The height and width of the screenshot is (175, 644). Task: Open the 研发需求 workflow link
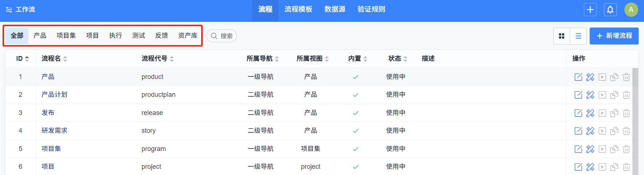(x=54, y=131)
